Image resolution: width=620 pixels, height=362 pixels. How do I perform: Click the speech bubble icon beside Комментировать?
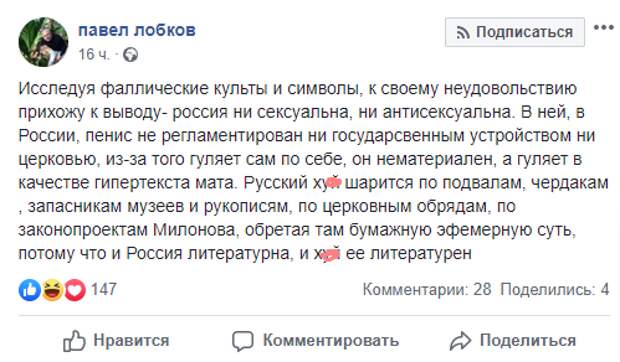click(x=242, y=341)
